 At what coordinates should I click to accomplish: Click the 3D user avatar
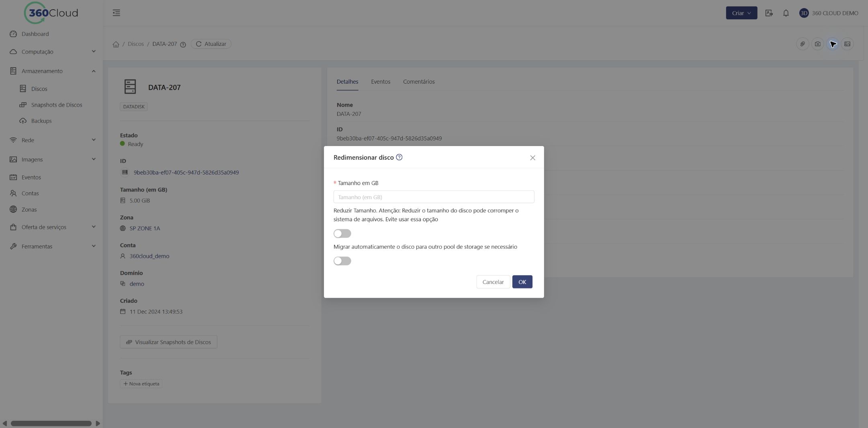(803, 13)
